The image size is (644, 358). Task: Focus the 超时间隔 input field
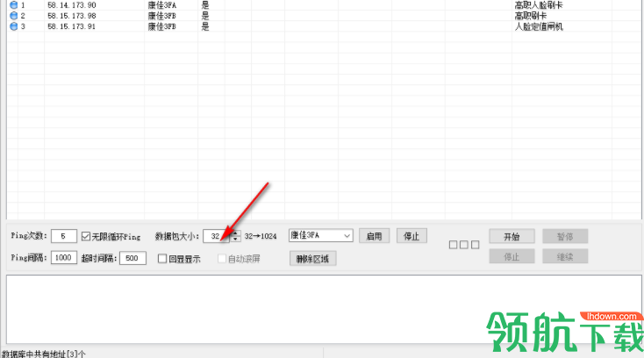pyautogui.click(x=132, y=258)
